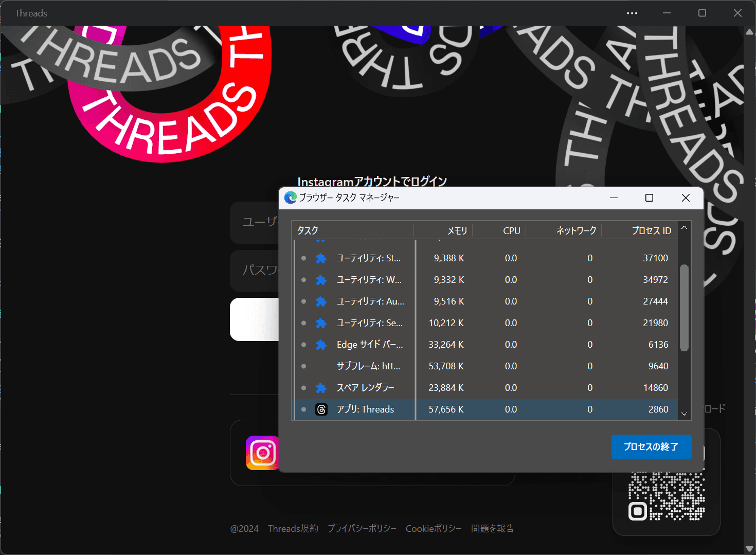Screen dimensions: 756x555
Task: Click process ID 34972
Action: (656, 280)
